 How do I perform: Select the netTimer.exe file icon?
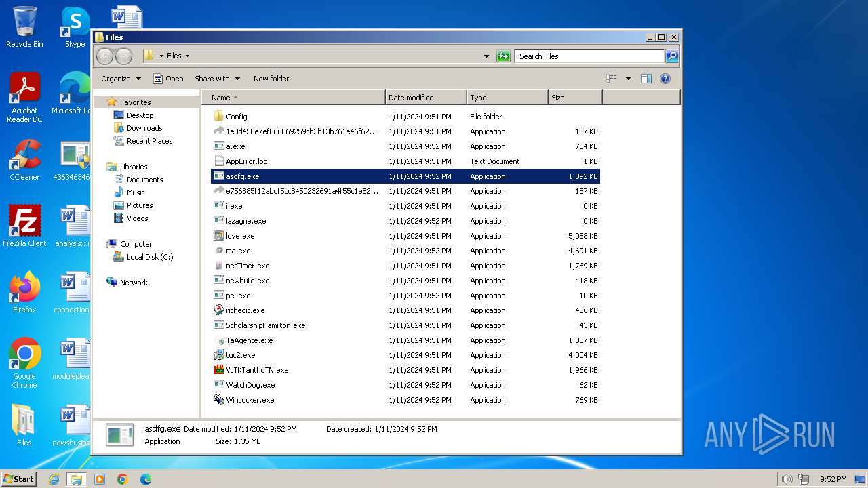218,266
